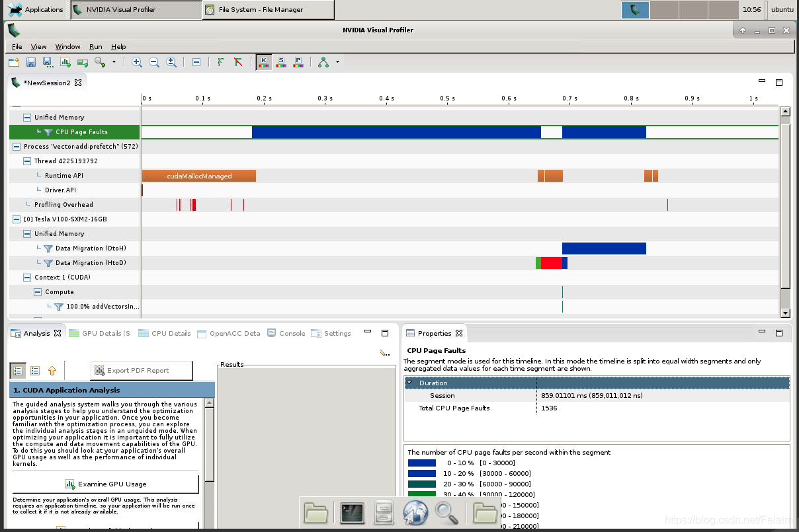
Task: Click the 0 - 10 % legend swatch
Action: [422, 463]
